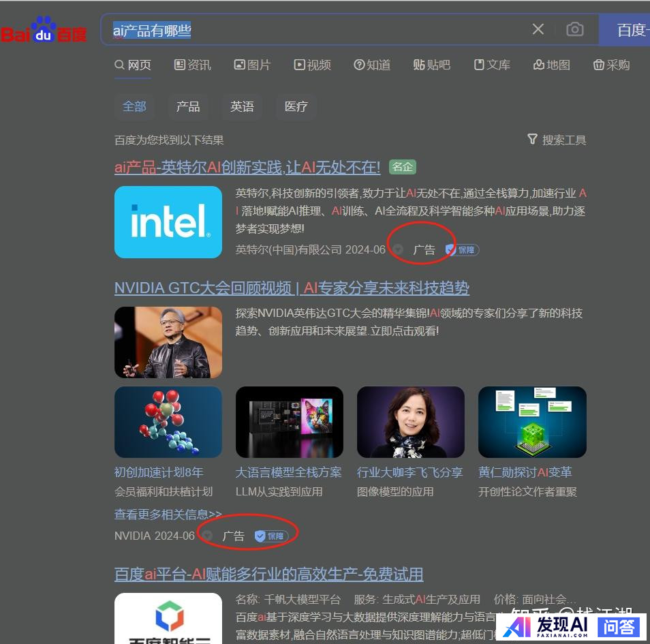Click 英特尔(中国)有限公司 source text
Viewport: 650px width, 644px height.
point(288,249)
